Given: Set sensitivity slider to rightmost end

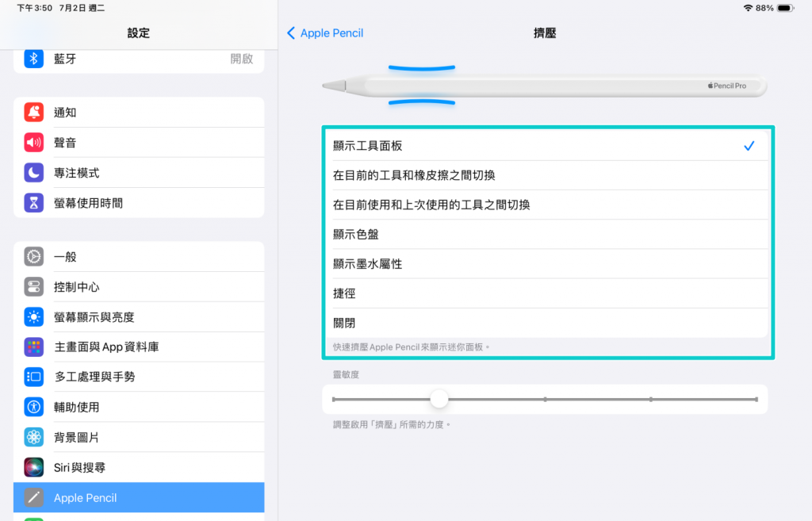Looking at the screenshot, I should [x=756, y=400].
